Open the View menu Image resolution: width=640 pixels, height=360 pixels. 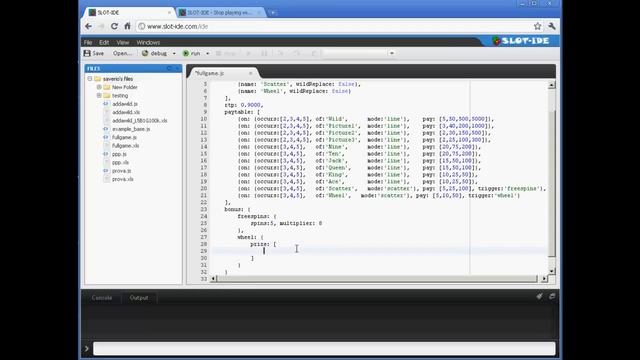(x=122, y=42)
